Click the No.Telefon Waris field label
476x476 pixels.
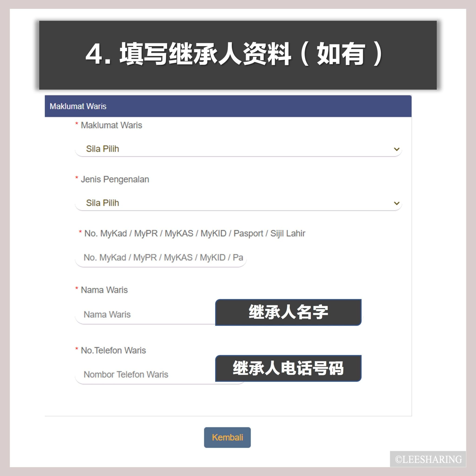tap(113, 350)
